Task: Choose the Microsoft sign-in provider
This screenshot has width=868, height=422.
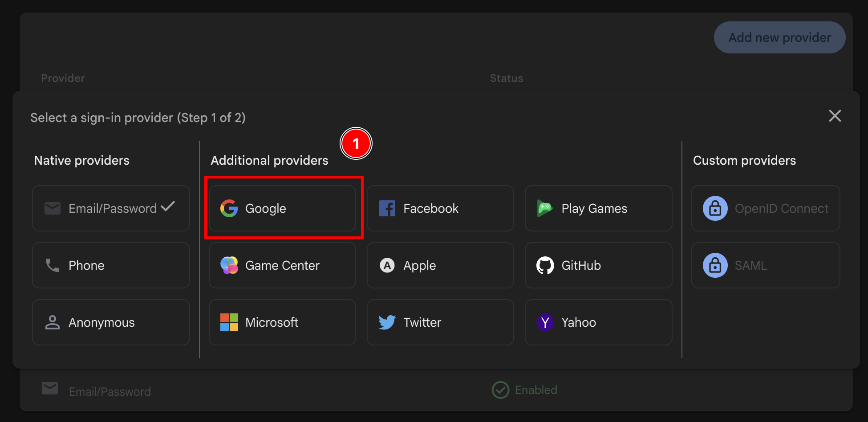Action: point(282,322)
